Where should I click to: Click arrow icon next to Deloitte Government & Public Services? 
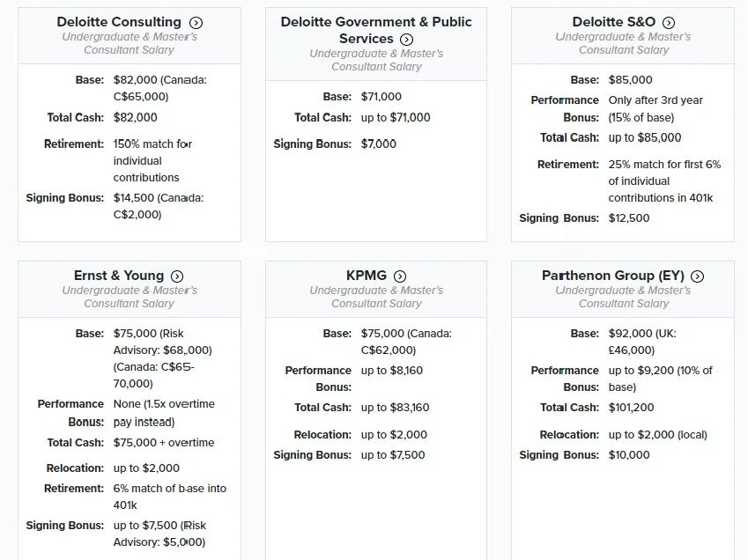406,40
